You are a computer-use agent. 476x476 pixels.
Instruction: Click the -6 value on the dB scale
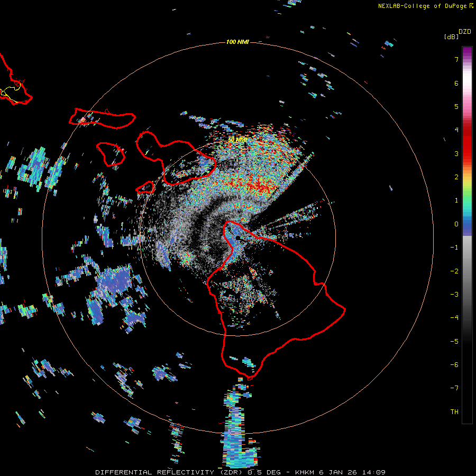(x=454, y=365)
